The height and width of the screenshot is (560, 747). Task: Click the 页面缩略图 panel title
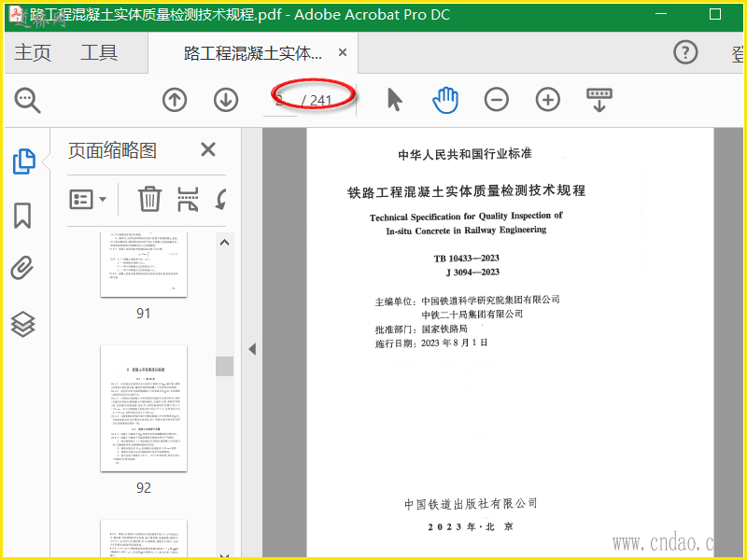[x=112, y=150]
